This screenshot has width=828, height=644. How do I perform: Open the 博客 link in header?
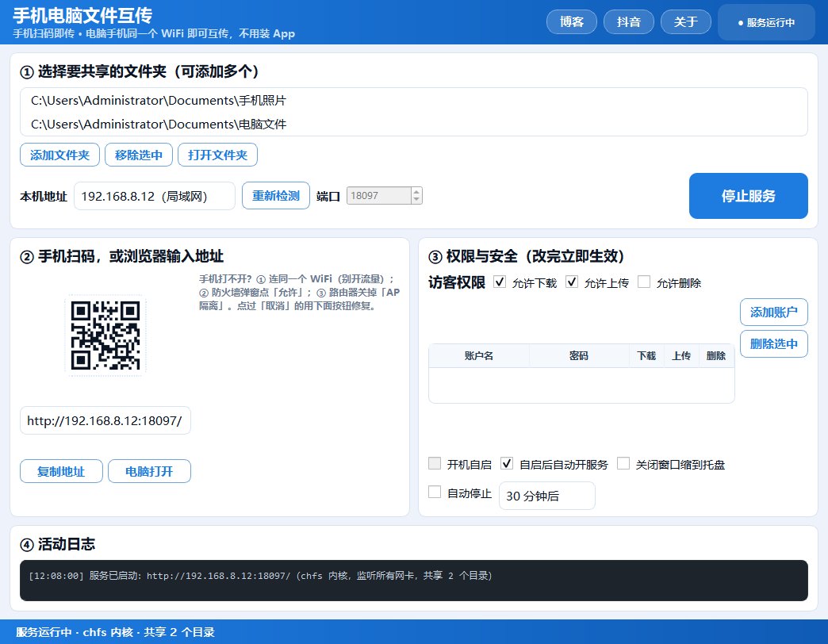571,22
